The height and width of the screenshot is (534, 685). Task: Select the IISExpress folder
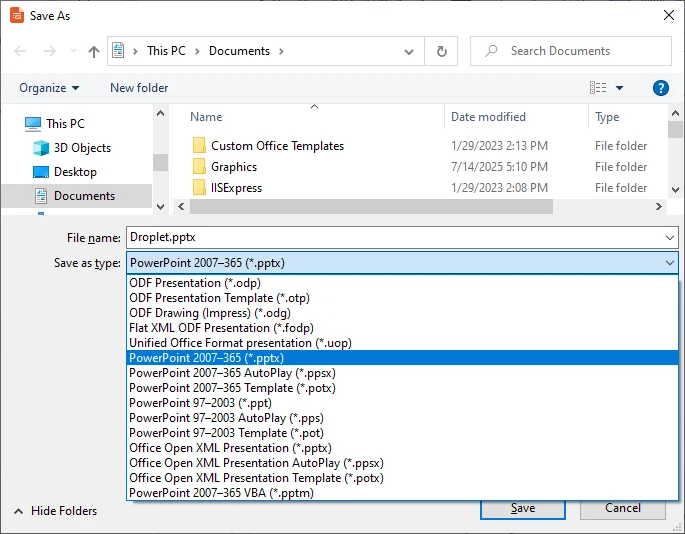(x=236, y=188)
